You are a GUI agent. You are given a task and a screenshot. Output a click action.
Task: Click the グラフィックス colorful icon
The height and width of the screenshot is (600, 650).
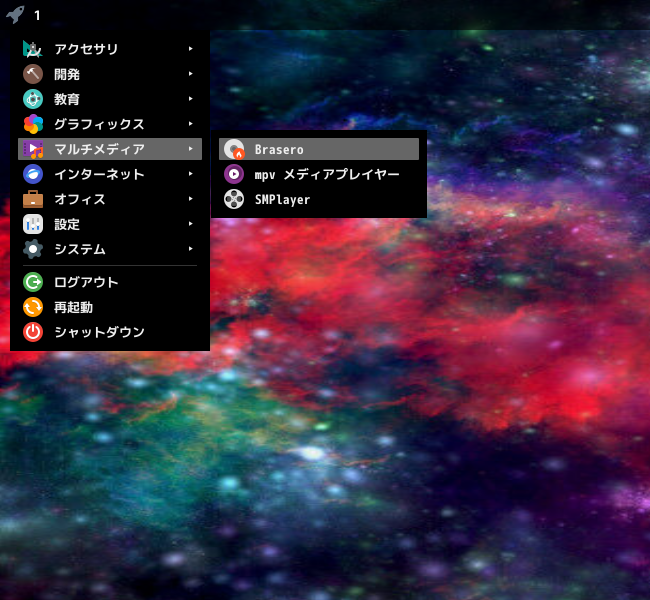click(33, 124)
